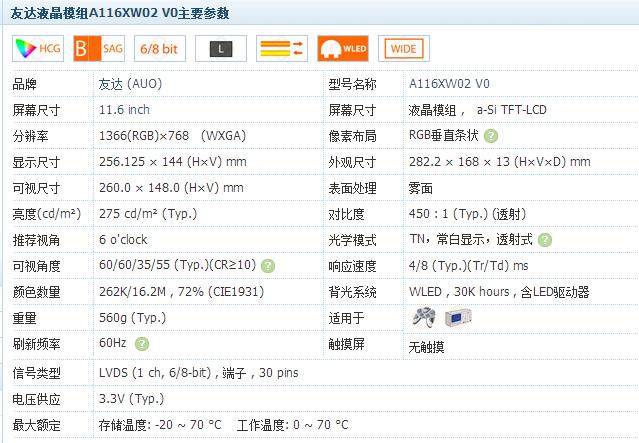The width and height of the screenshot is (639, 443).
Task: Click the 信号类型 row label
Action: (x=36, y=373)
